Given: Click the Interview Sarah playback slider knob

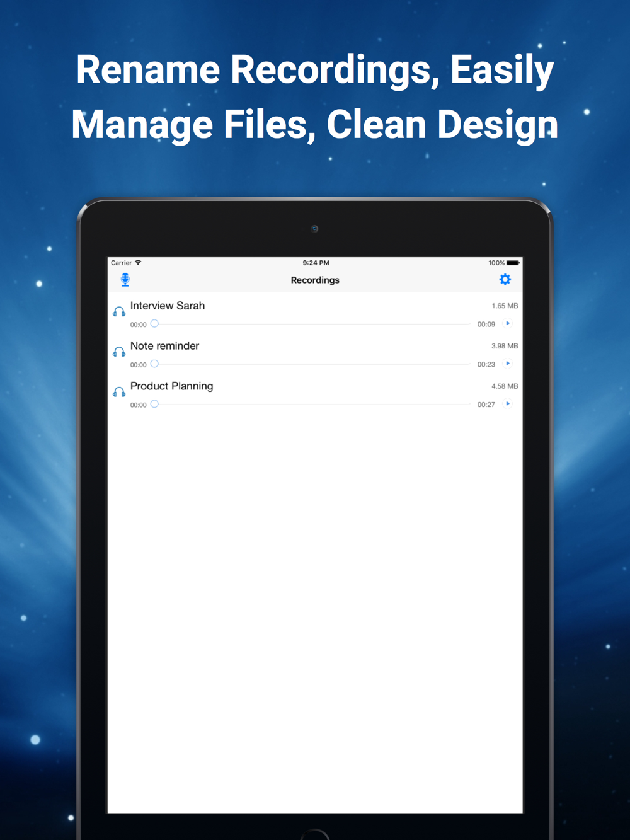Looking at the screenshot, I should (154, 323).
